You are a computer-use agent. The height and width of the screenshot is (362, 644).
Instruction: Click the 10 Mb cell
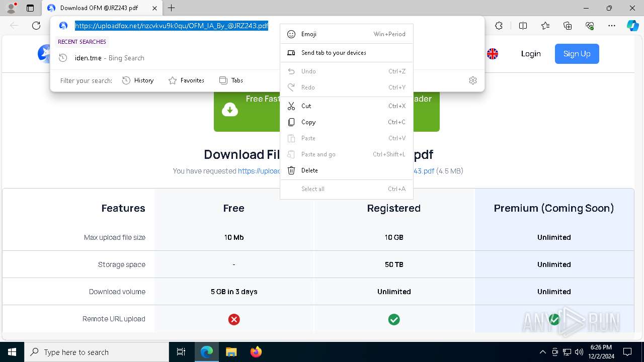pyautogui.click(x=234, y=237)
